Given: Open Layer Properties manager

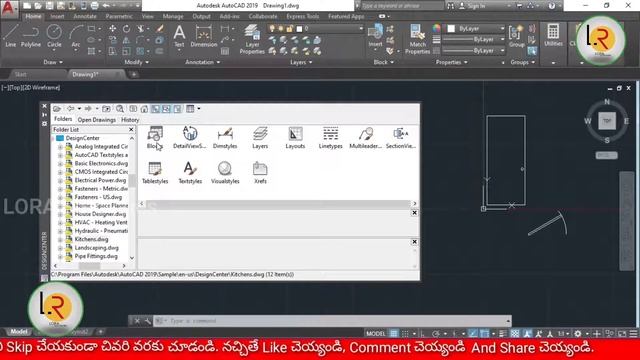Looking at the screenshot, I should click(252, 39).
